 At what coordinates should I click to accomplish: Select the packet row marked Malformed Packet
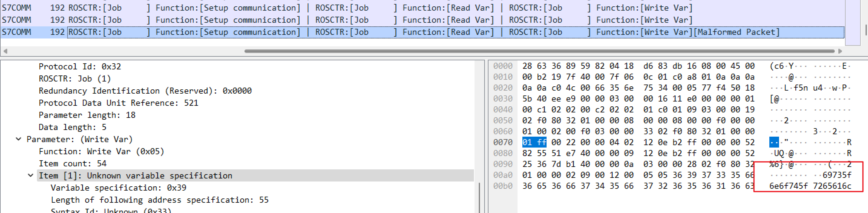pyautogui.click(x=422, y=32)
